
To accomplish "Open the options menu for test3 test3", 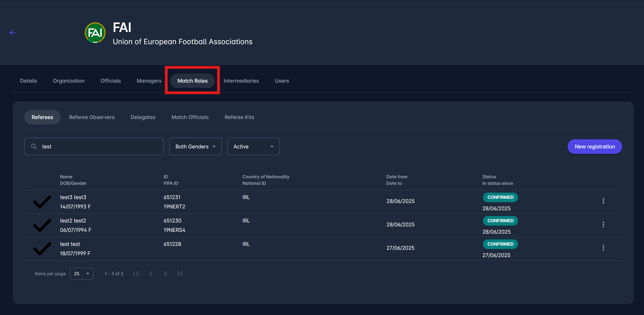I will (603, 201).
